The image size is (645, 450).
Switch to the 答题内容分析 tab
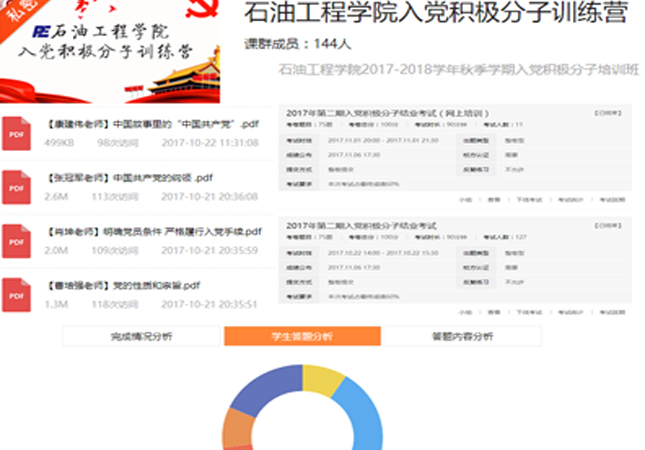pos(461,337)
